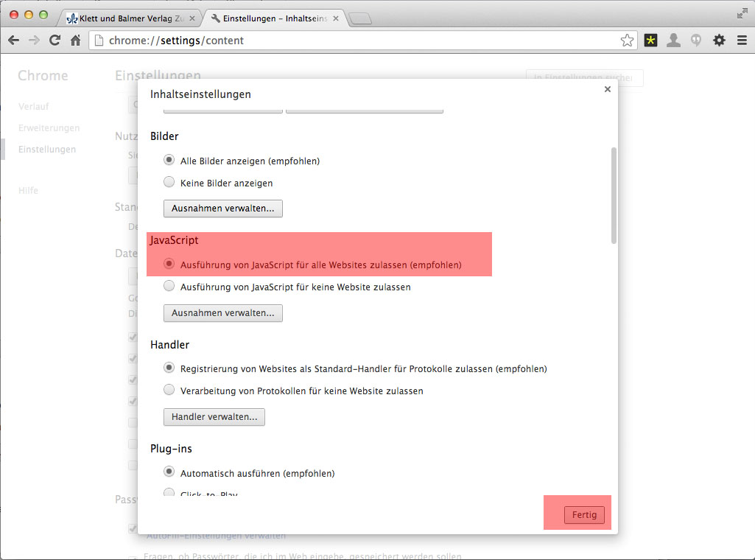
Task: Bookmark this page with the star icon
Action: (x=627, y=41)
